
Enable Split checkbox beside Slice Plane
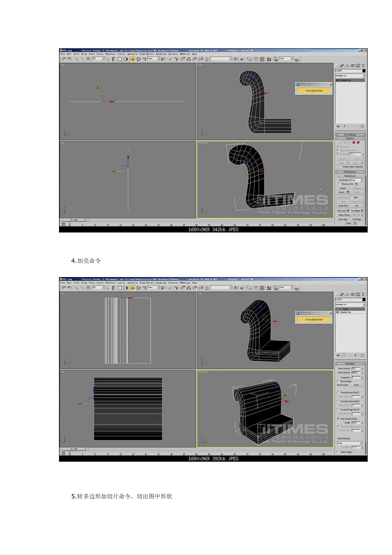click(352, 197)
